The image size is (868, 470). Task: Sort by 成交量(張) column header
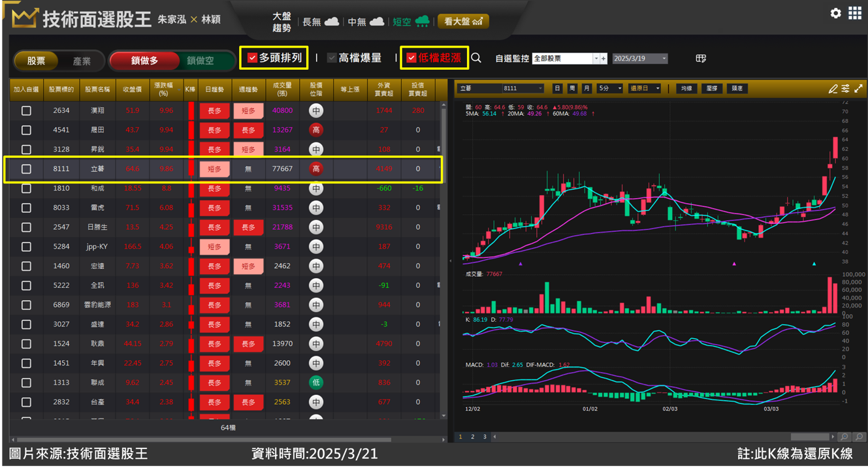(282, 89)
